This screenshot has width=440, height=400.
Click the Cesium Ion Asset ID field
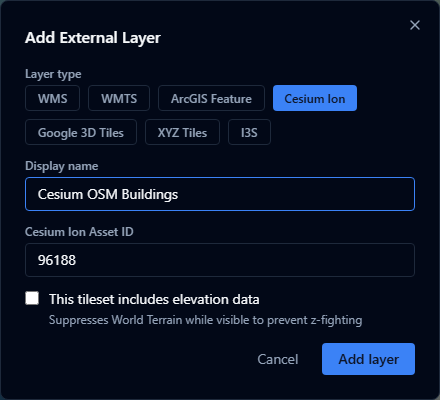[220, 260]
